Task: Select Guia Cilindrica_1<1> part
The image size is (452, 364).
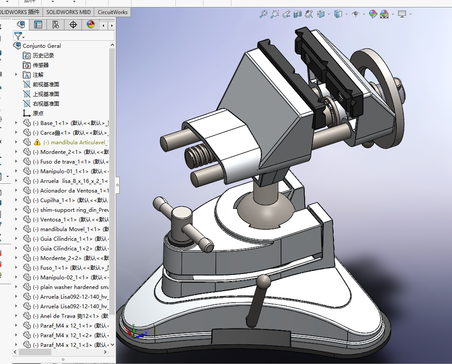Action: [70, 239]
